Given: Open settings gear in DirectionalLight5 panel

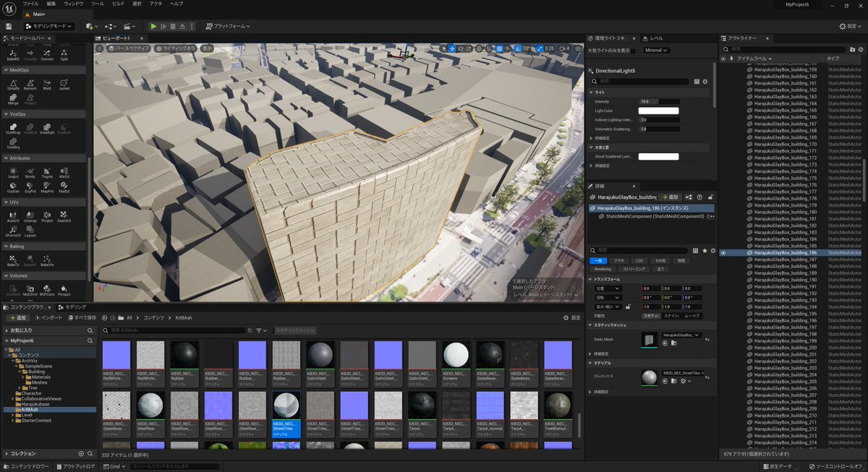Looking at the screenshot, I should click(705, 82).
